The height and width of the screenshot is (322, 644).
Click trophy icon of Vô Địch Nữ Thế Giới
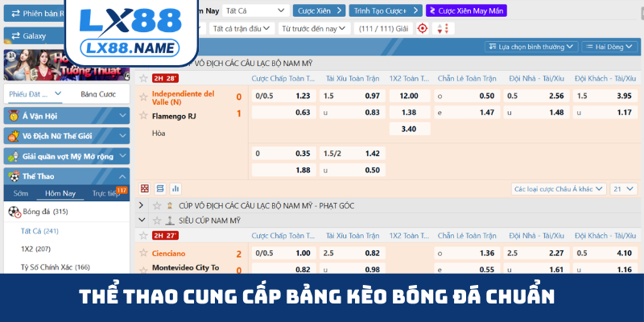[x=14, y=136]
